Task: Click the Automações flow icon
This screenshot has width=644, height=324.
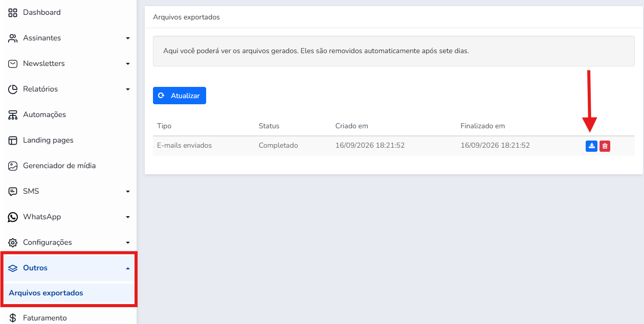Action: point(13,114)
